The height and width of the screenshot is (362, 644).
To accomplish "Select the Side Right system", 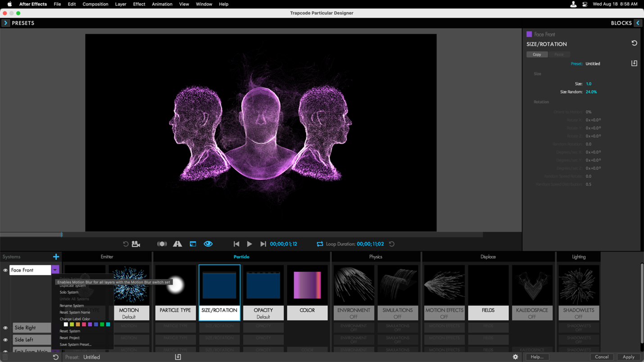I will 32,328.
